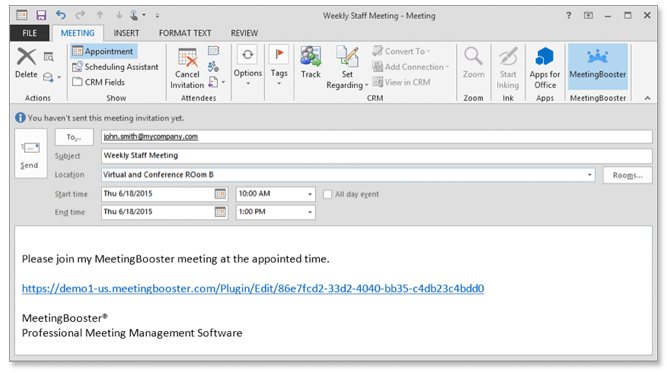The image size is (667, 373).
Task: Open the recurrence Options button
Action: tap(248, 65)
